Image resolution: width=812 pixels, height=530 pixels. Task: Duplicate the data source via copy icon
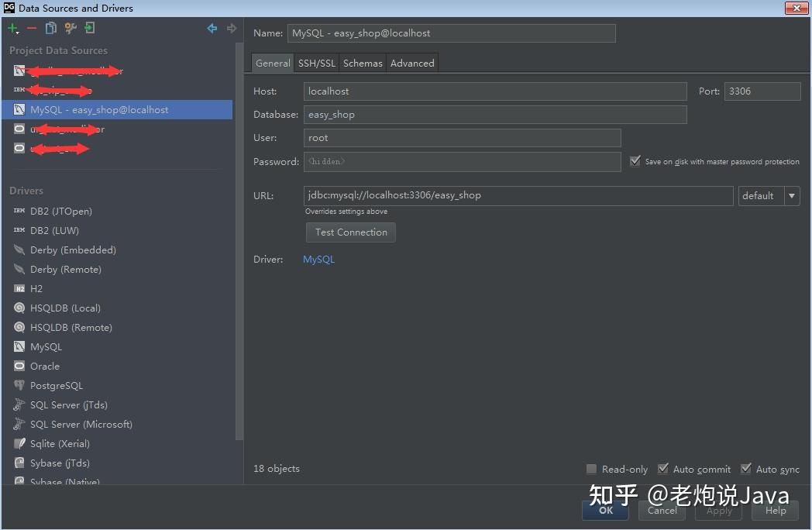50,28
